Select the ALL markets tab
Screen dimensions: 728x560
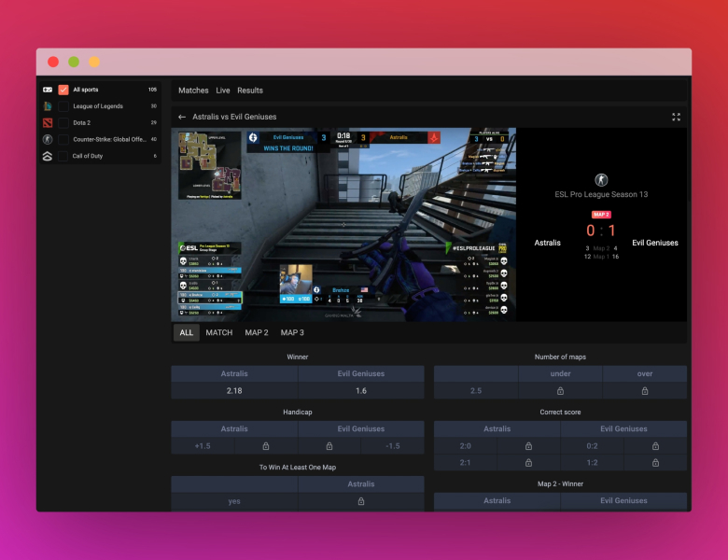(186, 333)
